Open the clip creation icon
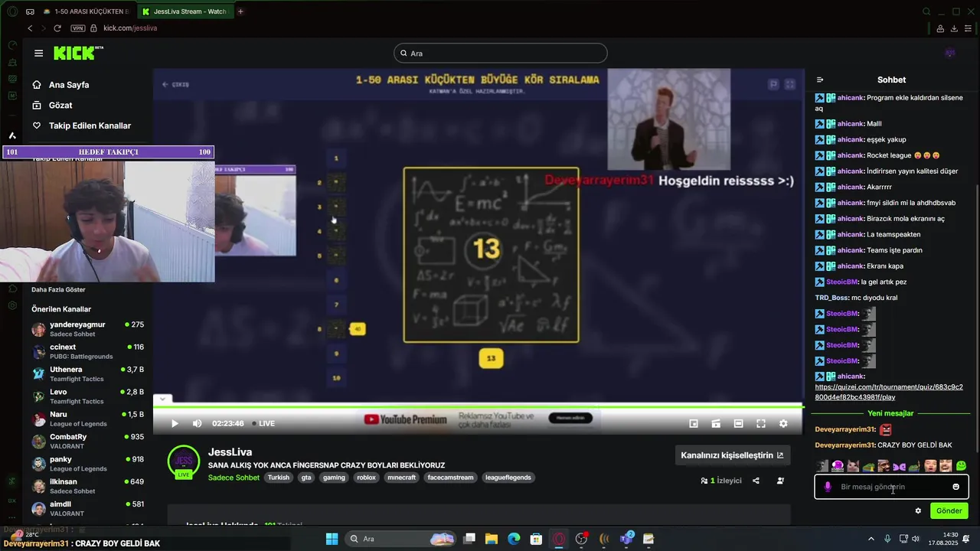Viewport: 980px width, 551px height. coord(716,423)
